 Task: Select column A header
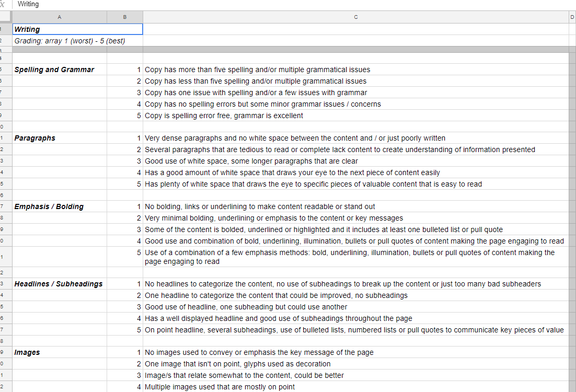pos(59,17)
